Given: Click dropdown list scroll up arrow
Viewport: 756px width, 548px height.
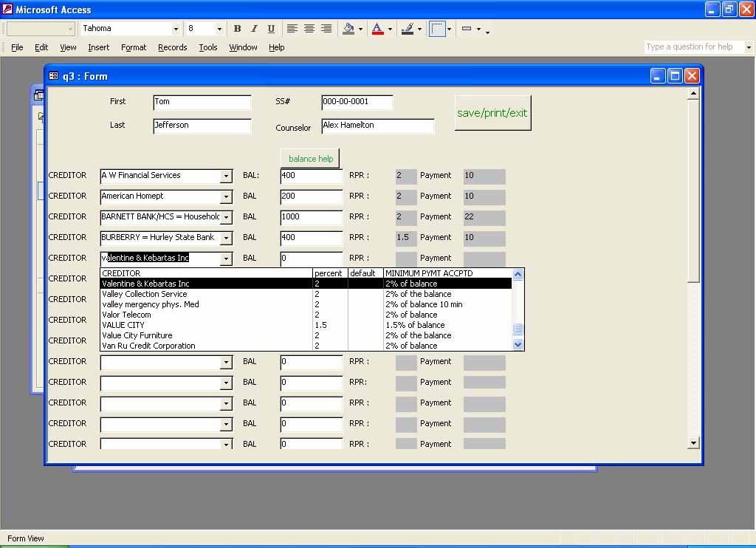Looking at the screenshot, I should (518, 275).
